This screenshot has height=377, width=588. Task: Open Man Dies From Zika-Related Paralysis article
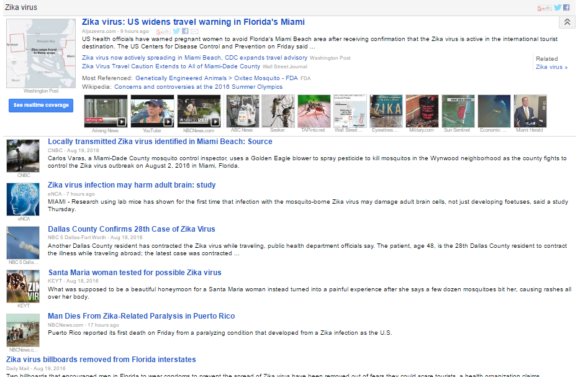pos(142,316)
